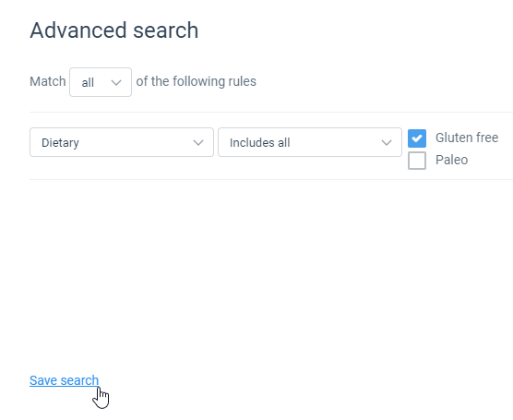Open the Dietary rule field dropdown
The width and height of the screenshot is (513, 420).
[x=122, y=142]
